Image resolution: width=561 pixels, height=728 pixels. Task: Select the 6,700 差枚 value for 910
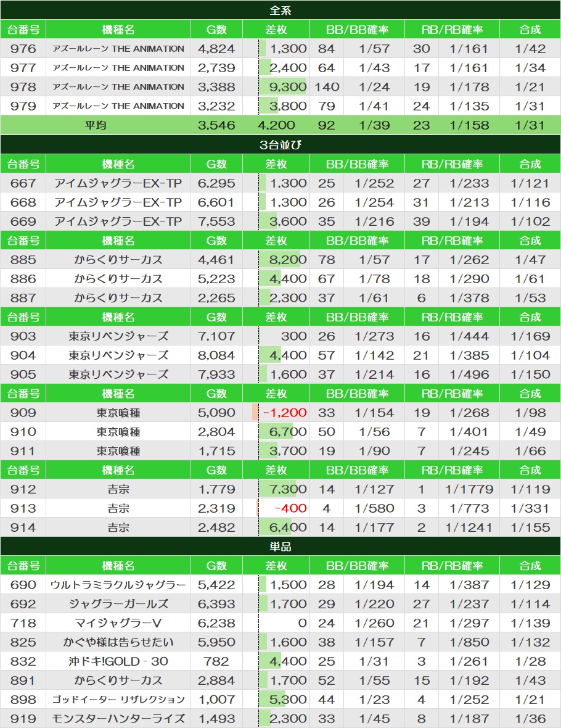tap(287, 432)
